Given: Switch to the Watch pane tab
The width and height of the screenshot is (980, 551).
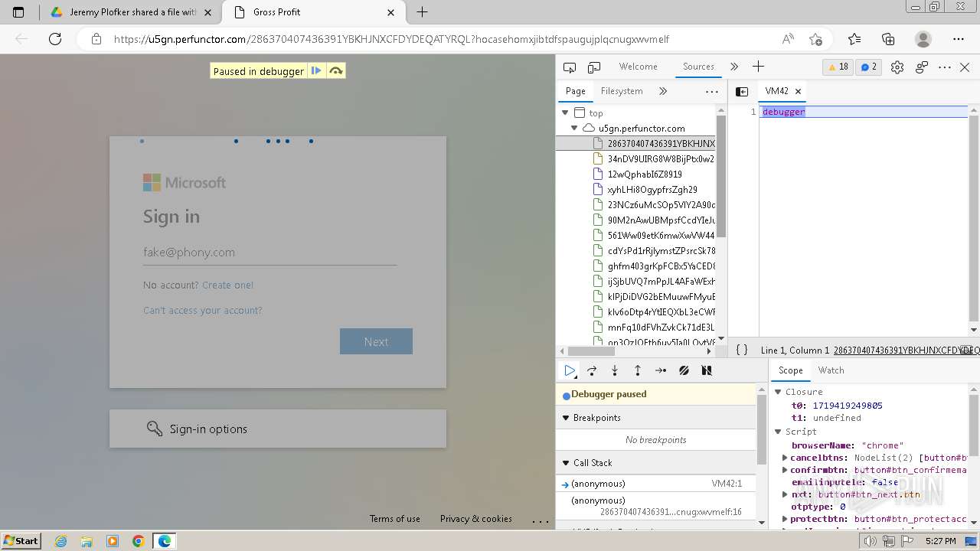Looking at the screenshot, I should (831, 370).
